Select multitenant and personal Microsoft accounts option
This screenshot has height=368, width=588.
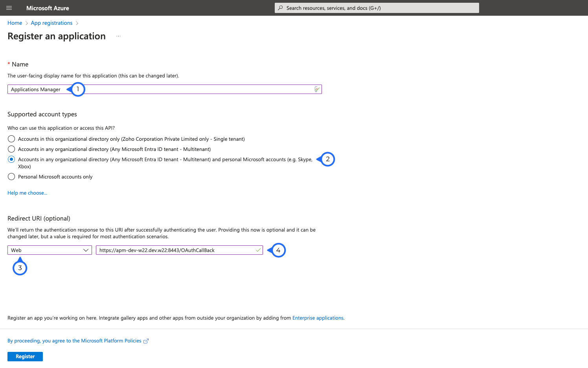11,159
